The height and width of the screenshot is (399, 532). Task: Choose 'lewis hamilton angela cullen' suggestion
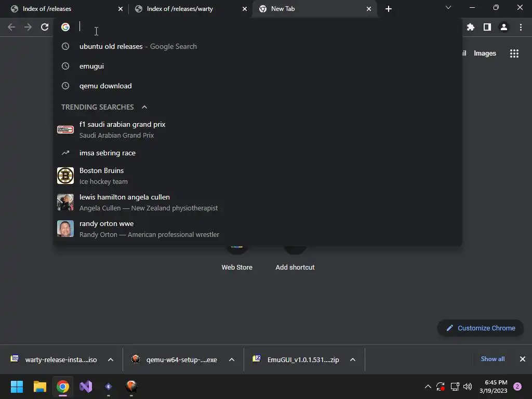(x=258, y=202)
